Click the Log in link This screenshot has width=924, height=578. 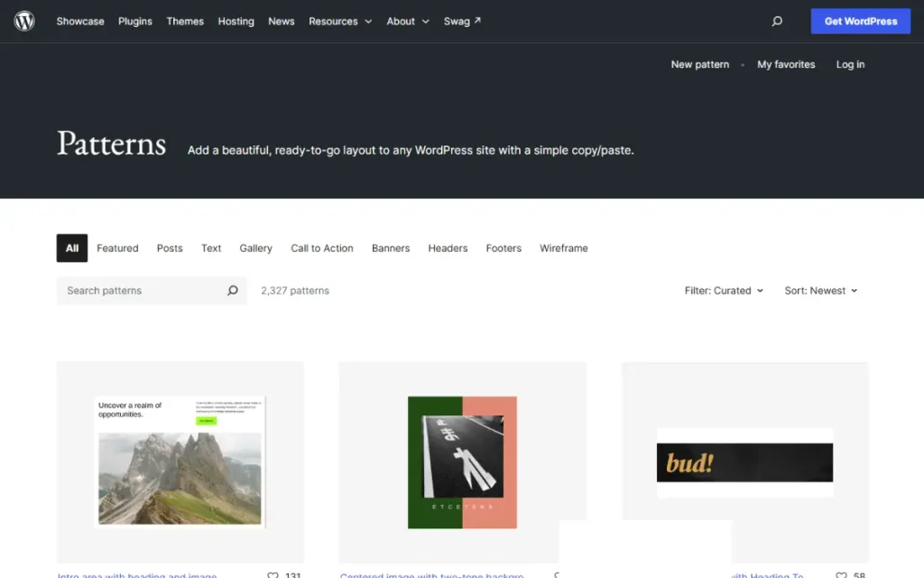click(850, 64)
